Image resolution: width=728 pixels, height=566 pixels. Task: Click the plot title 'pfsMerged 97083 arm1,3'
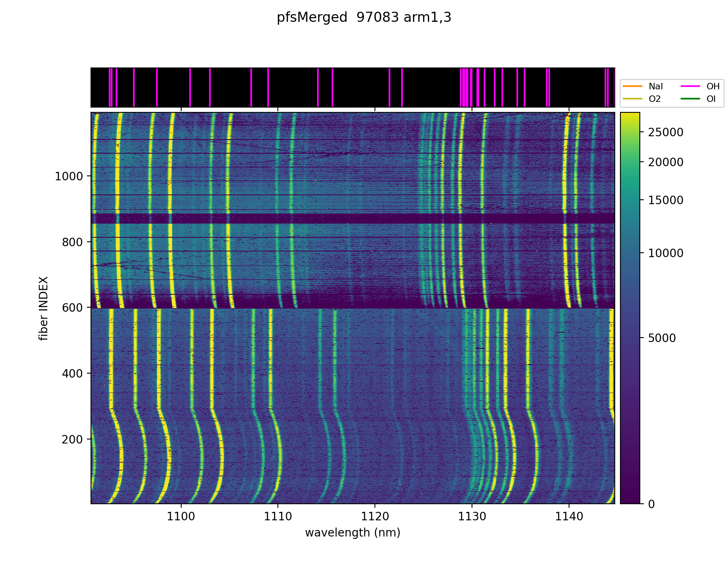364,17
